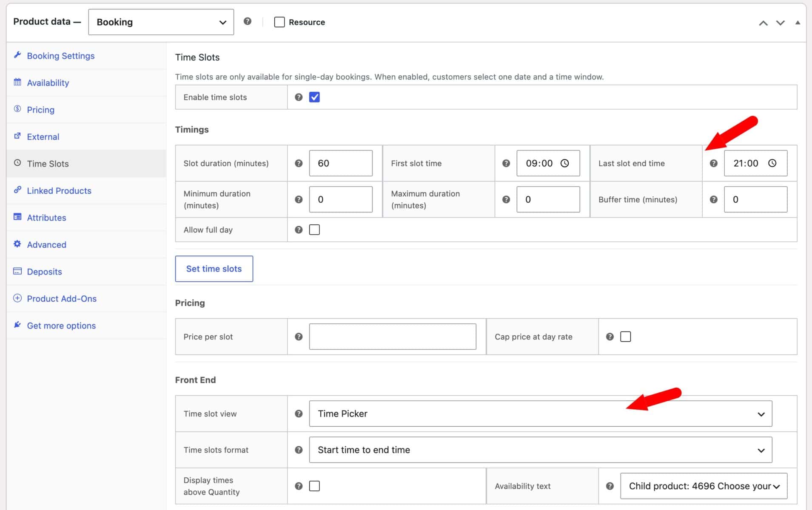Open the Linked Products tab
The width and height of the screenshot is (812, 510).
tap(86, 191)
